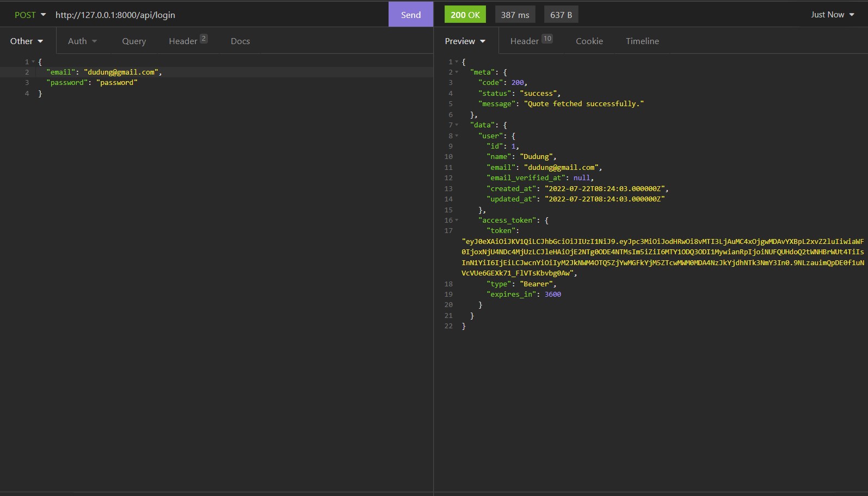Open the Auth tab dropdown
Image resolution: width=868 pixels, height=496 pixels.
[x=82, y=41]
